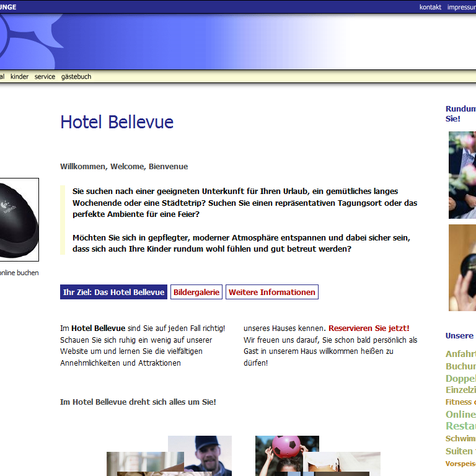This screenshot has width=476, height=476.
Task: Click the 'Hotel Bellevue' page heading
Action: (x=117, y=121)
